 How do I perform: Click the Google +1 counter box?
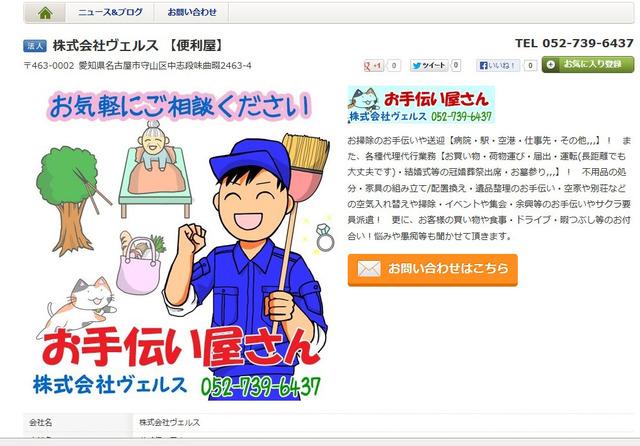(394, 65)
